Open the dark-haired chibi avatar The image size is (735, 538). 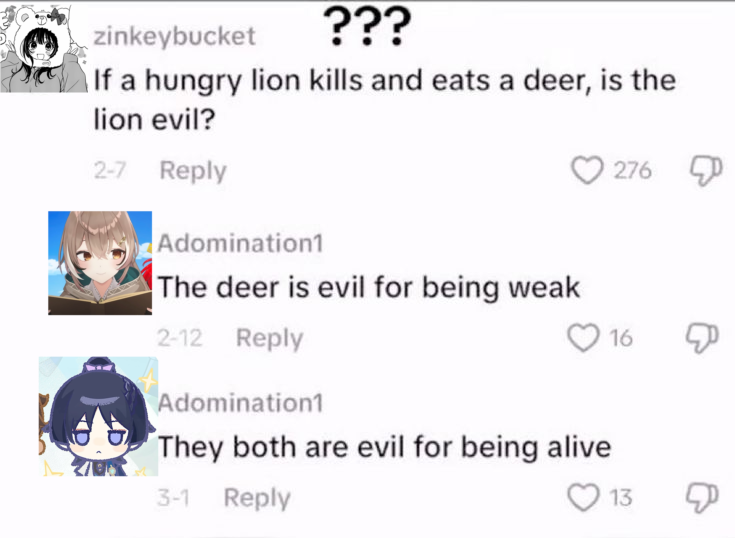pos(98,416)
